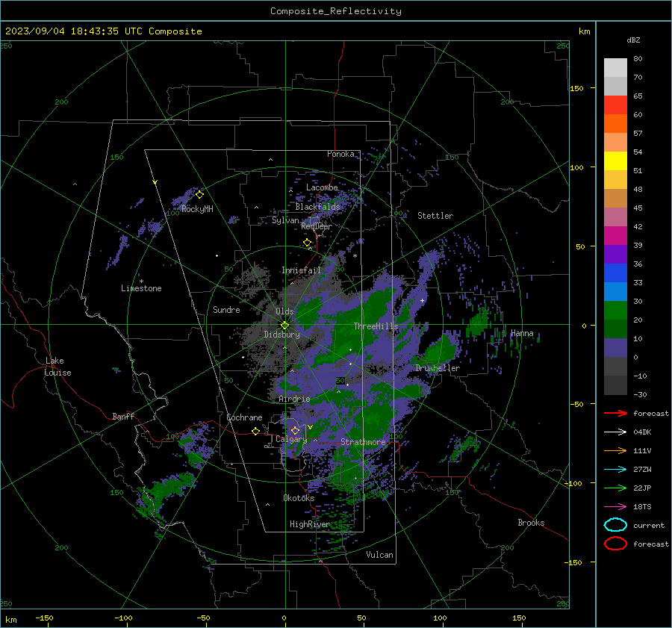672x628 pixels.
Task: Click the blue swatch at 36 dBZ
Action: [615, 273]
